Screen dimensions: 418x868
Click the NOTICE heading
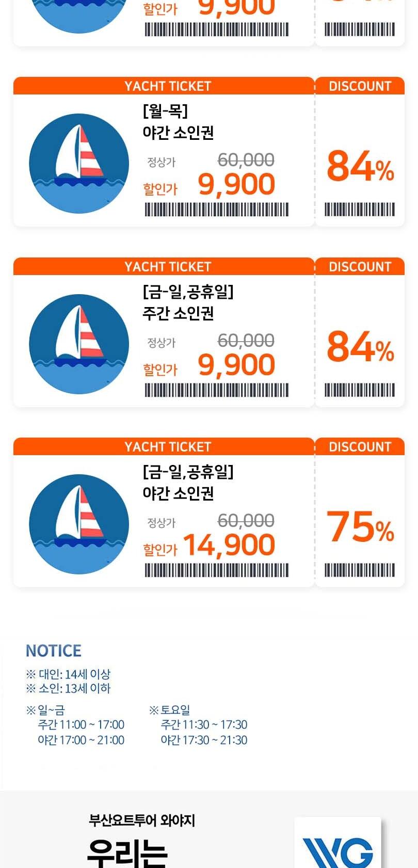click(x=54, y=651)
